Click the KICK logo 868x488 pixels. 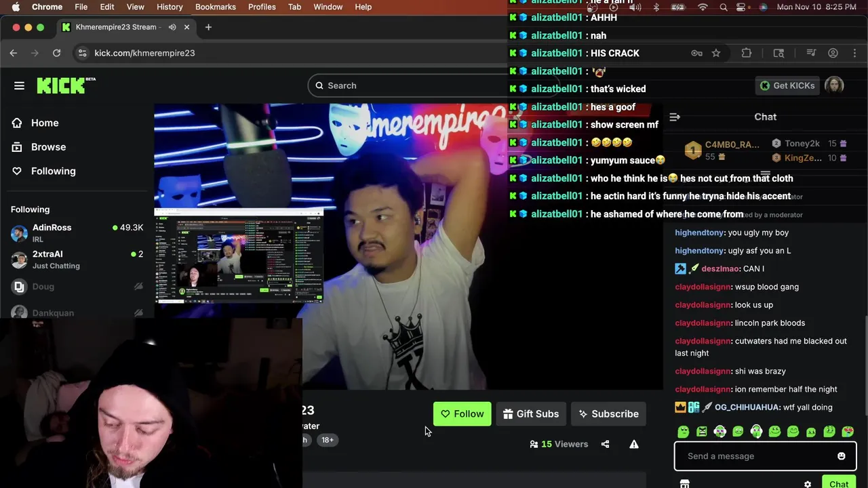66,85
